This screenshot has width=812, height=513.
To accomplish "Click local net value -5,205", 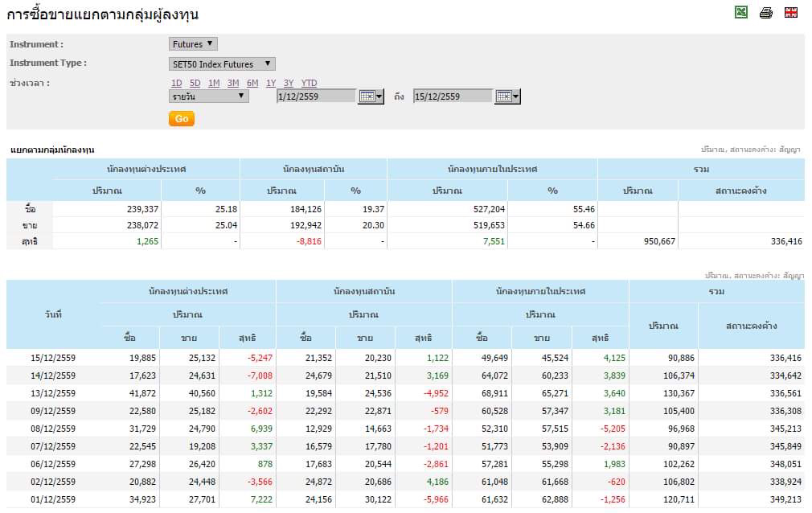I will [613, 429].
